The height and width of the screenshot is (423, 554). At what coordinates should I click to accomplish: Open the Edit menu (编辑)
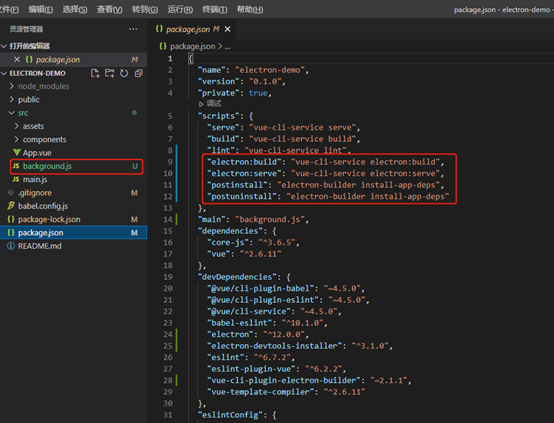pyautogui.click(x=41, y=10)
